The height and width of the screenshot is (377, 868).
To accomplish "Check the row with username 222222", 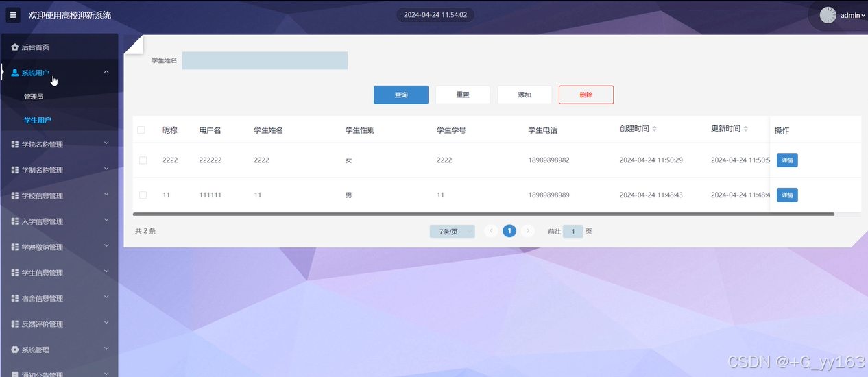I will pyautogui.click(x=143, y=160).
